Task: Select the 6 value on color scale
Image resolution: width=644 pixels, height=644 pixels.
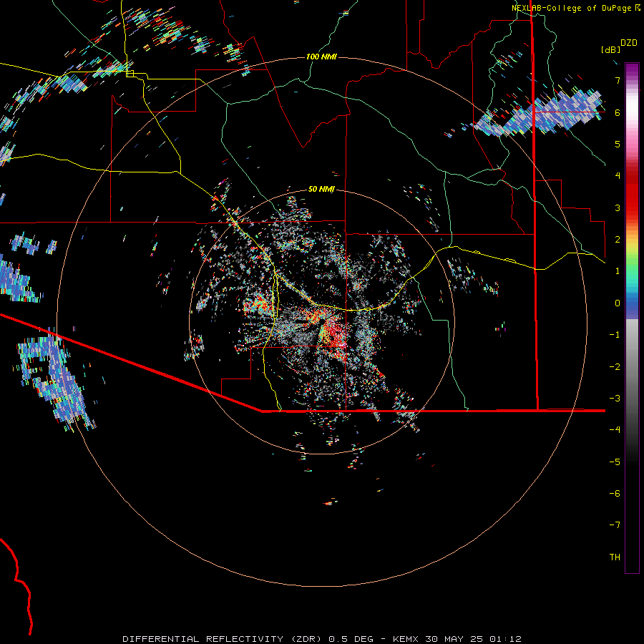Action: pyautogui.click(x=618, y=112)
